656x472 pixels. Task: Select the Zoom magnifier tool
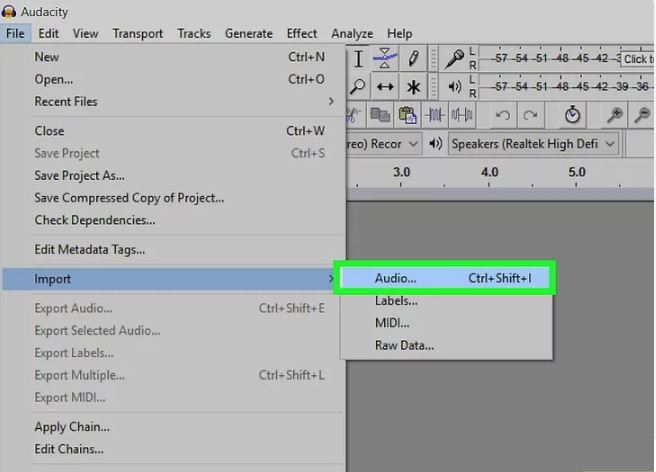358,87
